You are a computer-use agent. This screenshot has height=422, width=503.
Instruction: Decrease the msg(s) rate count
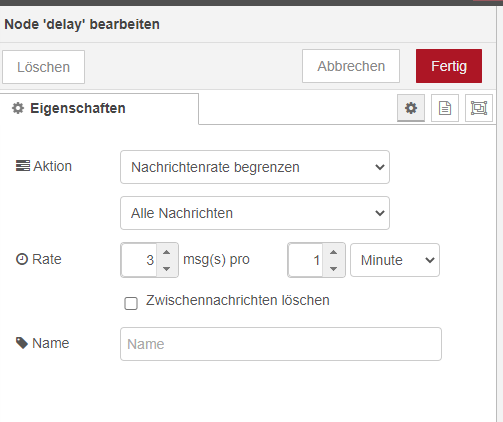[167, 268]
